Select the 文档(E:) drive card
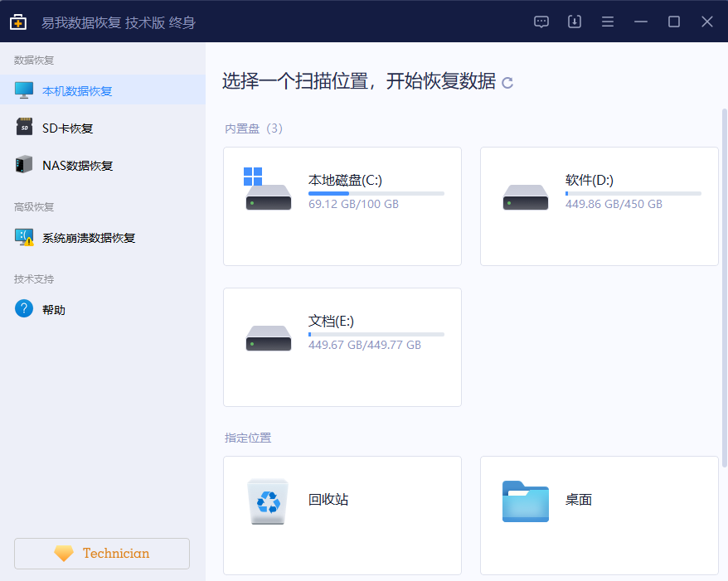 (342, 346)
